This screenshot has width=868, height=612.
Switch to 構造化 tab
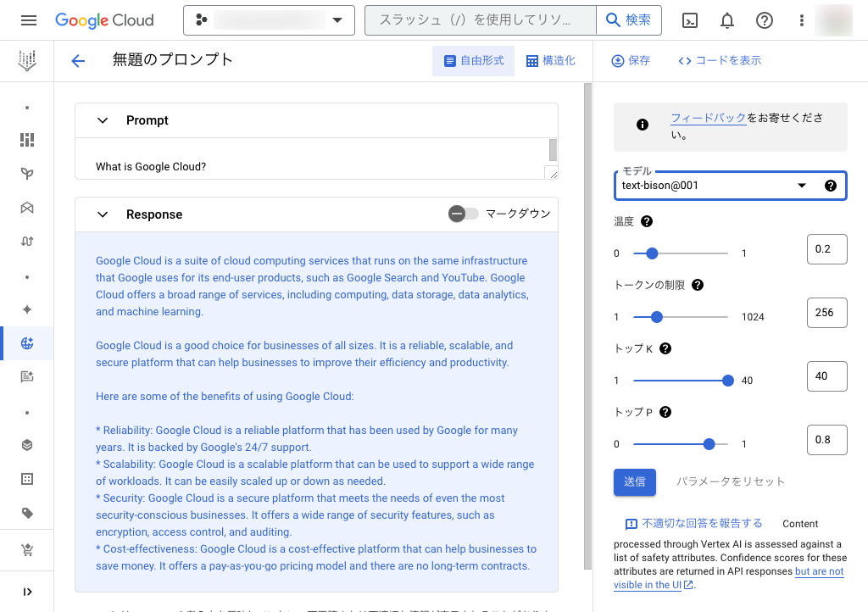click(x=551, y=61)
